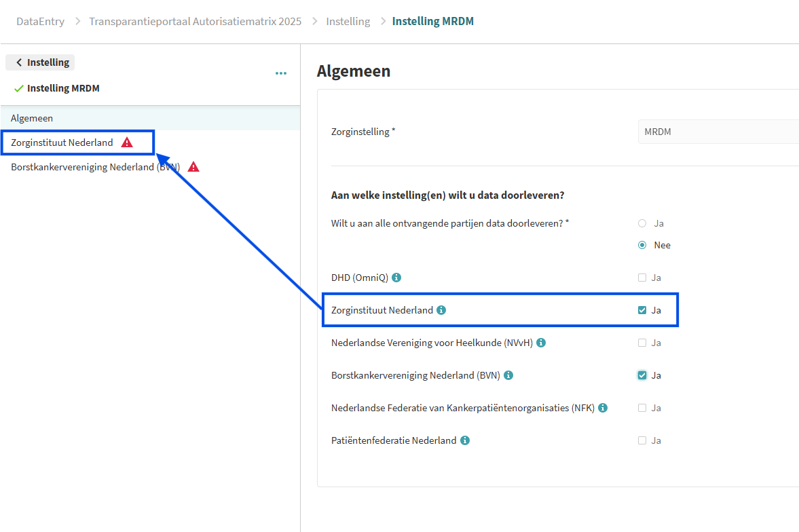Click red warning icon next to Zorginstituut Nederland
This screenshot has height=532, width=799.
(x=127, y=142)
